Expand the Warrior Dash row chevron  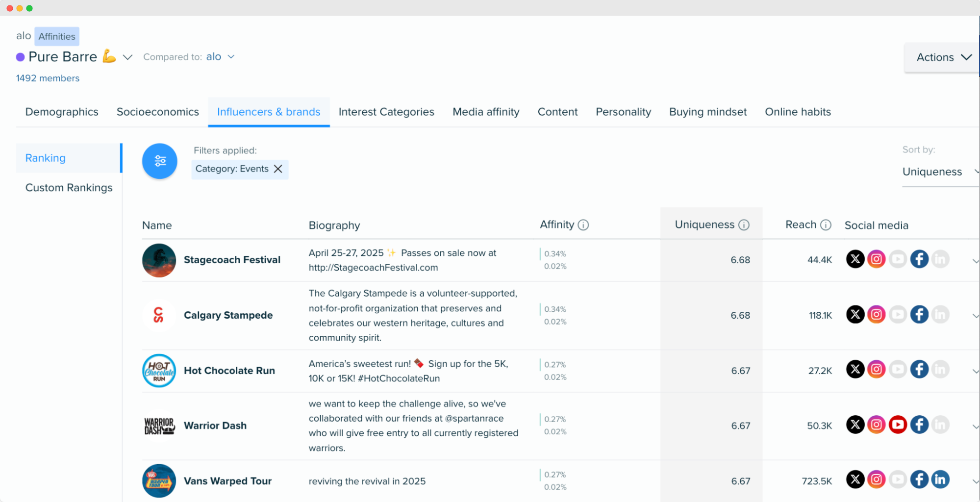pyautogui.click(x=975, y=427)
